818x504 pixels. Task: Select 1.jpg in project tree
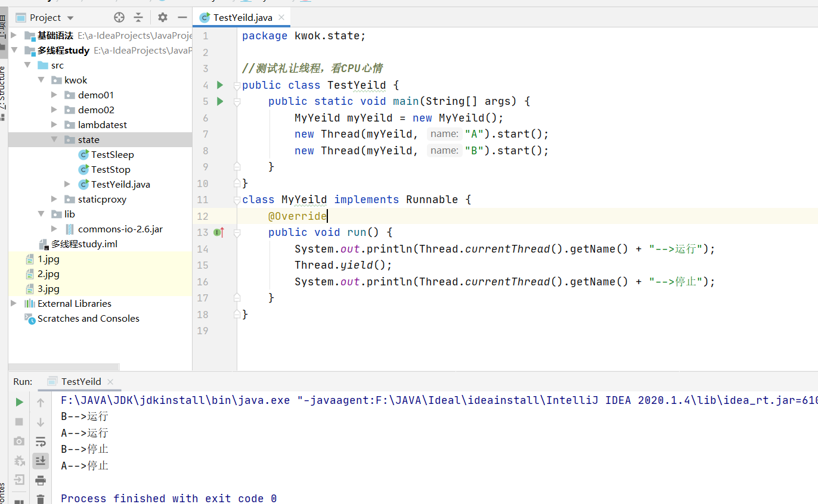(42, 259)
